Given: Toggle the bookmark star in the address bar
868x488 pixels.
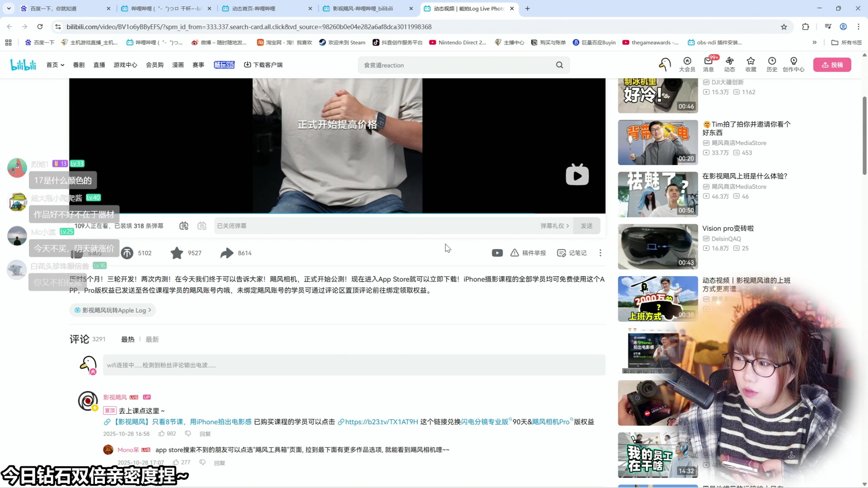Looking at the screenshot, I should pyautogui.click(x=784, y=27).
